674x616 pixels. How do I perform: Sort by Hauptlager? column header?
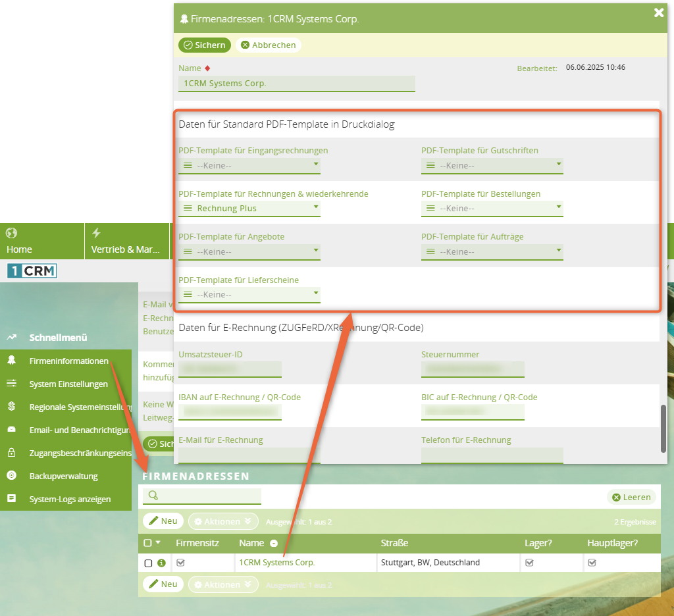point(613,543)
